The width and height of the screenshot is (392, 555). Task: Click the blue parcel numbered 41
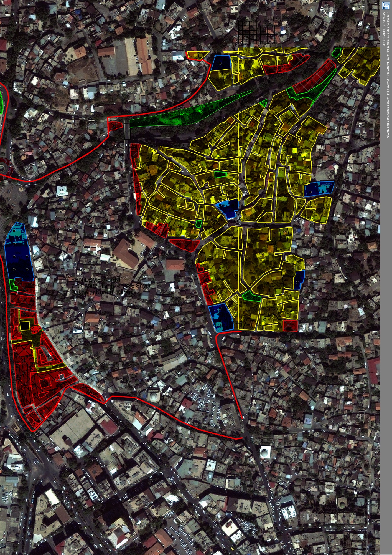(x=319, y=189)
